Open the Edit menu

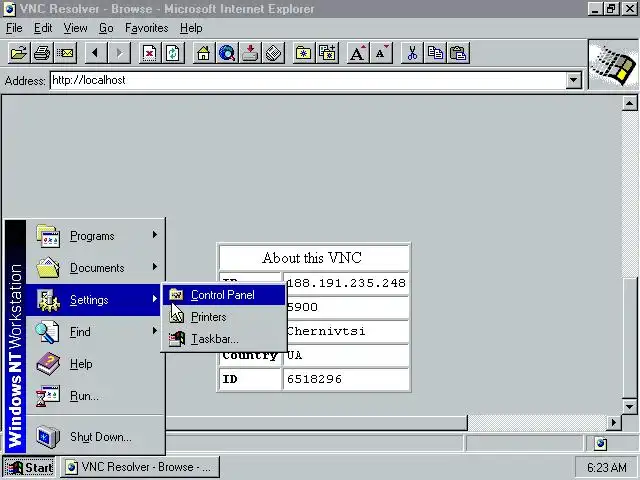[43, 28]
